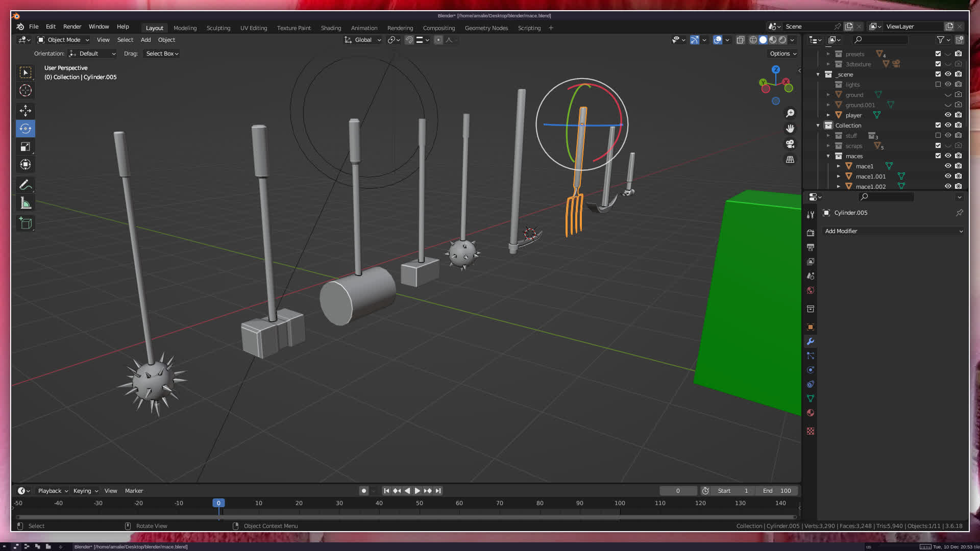
Task: Choose the Add Cube tool
Action: click(26, 223)
